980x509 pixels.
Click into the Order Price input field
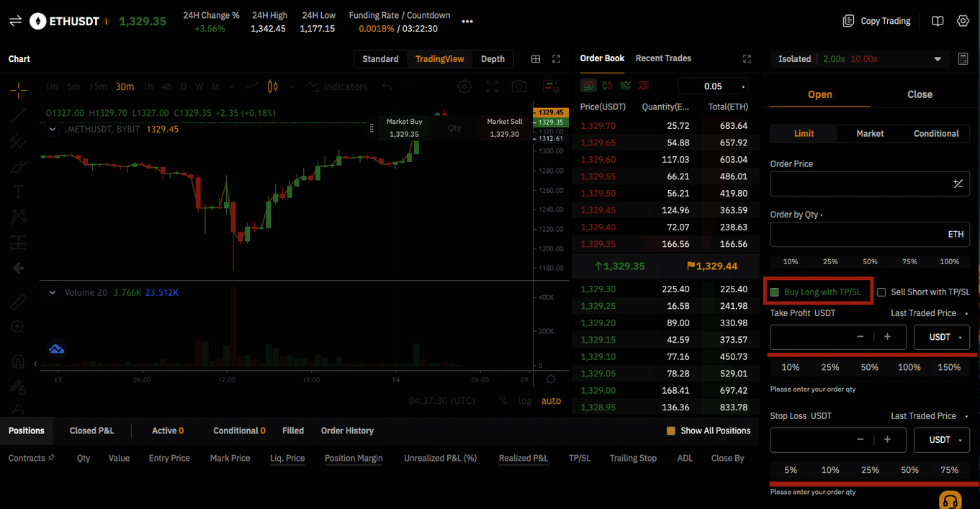click(860, 184)
